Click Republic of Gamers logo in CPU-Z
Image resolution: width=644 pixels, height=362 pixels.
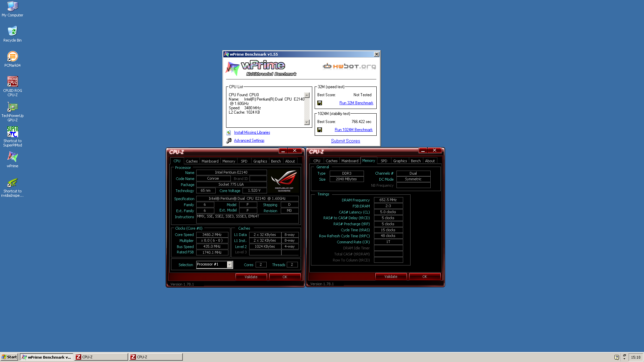284,181
